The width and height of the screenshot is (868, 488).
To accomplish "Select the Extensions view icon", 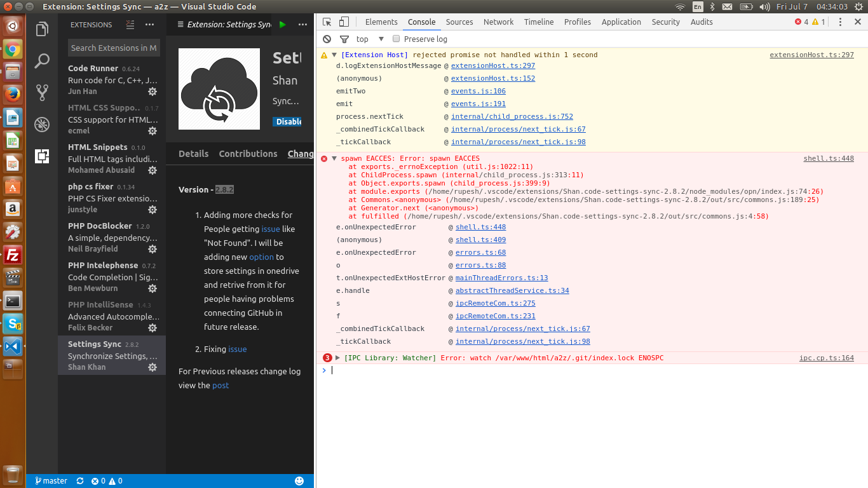I will [x=42, y=156].
